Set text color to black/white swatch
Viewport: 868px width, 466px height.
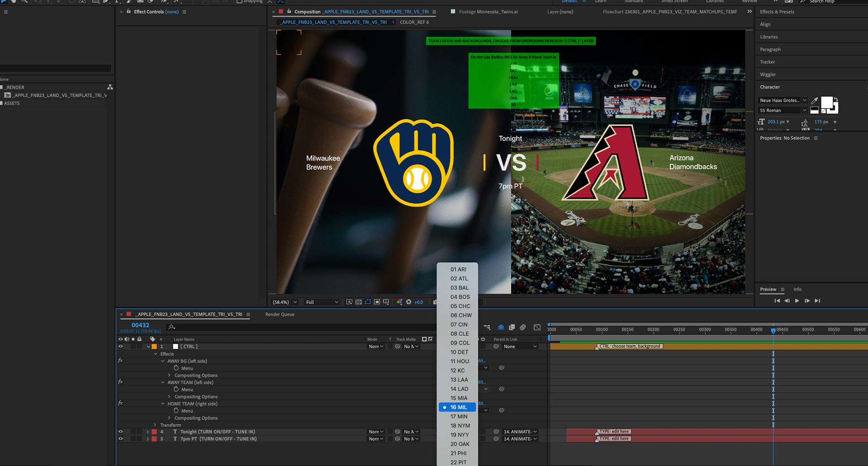[x=814, y=110]
